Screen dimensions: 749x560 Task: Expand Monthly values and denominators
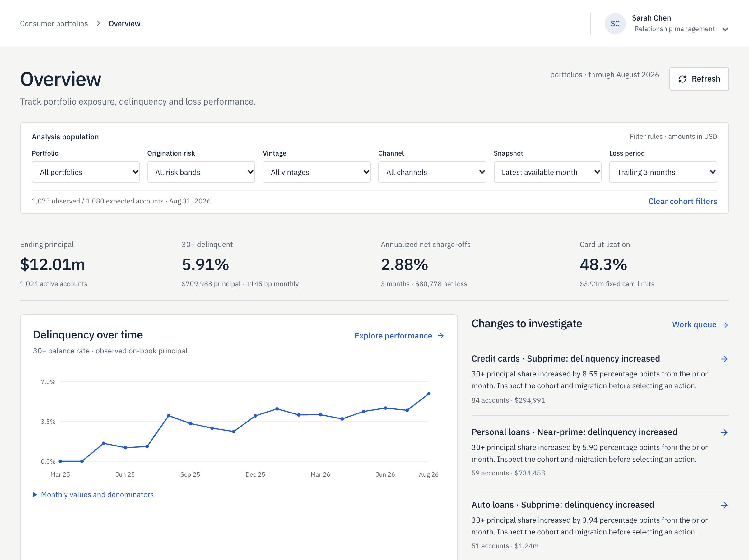[93, 495]
